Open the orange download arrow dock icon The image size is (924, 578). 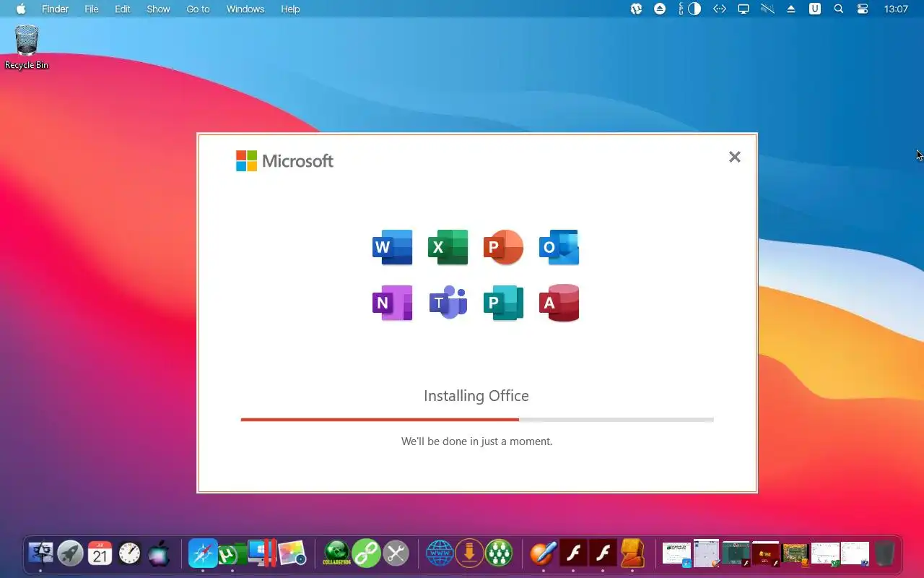point(469,553)
